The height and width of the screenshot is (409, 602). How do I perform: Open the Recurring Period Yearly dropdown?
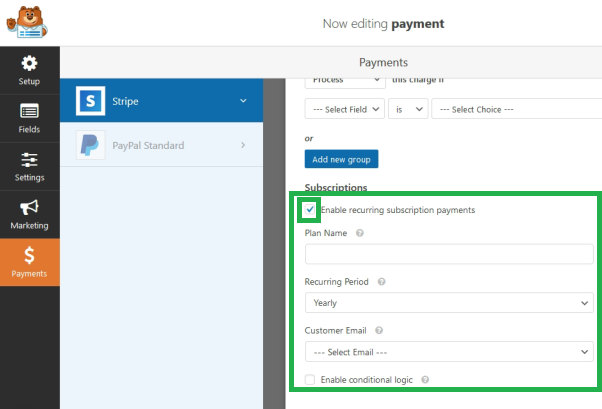coord(449,303)
